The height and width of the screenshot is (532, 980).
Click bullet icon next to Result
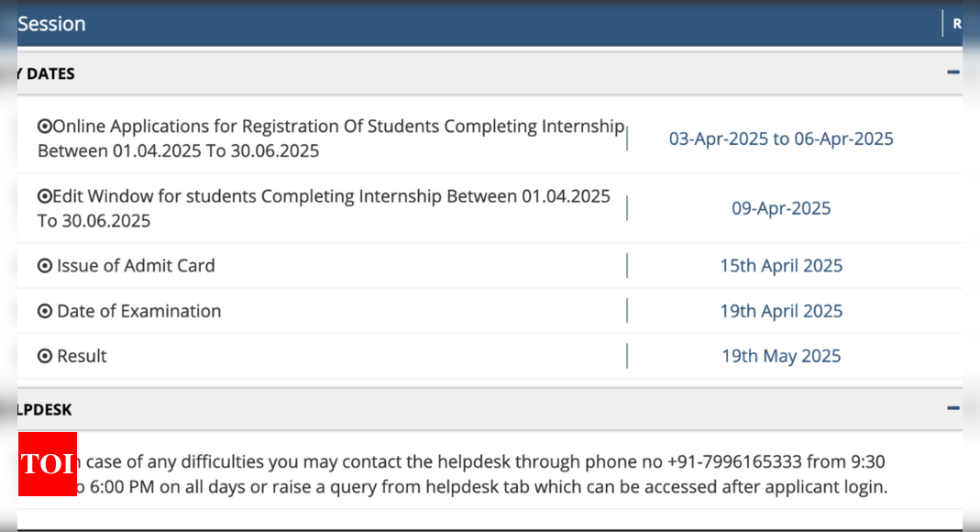click(x=44, y=356)
